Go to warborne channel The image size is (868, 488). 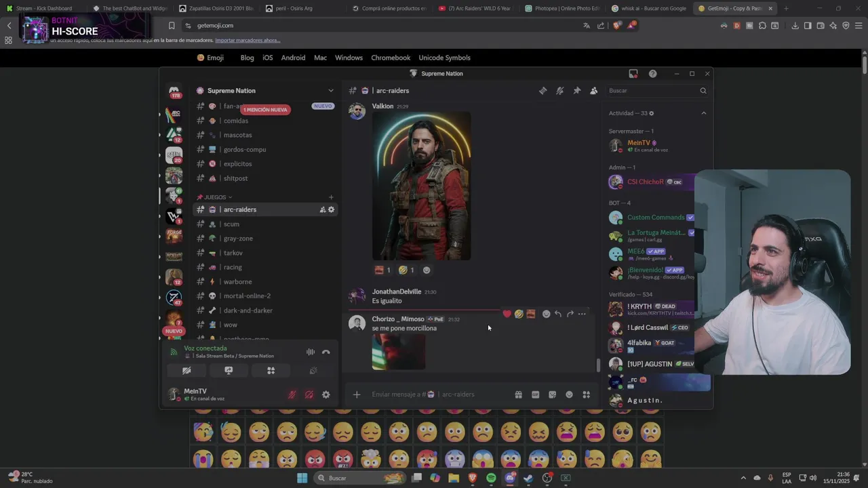click(264, 282)
